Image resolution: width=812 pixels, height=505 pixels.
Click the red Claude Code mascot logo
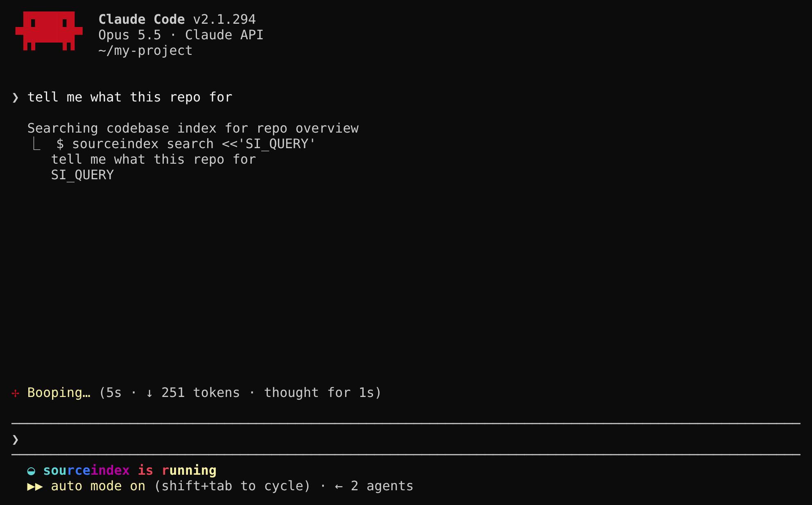49,31
